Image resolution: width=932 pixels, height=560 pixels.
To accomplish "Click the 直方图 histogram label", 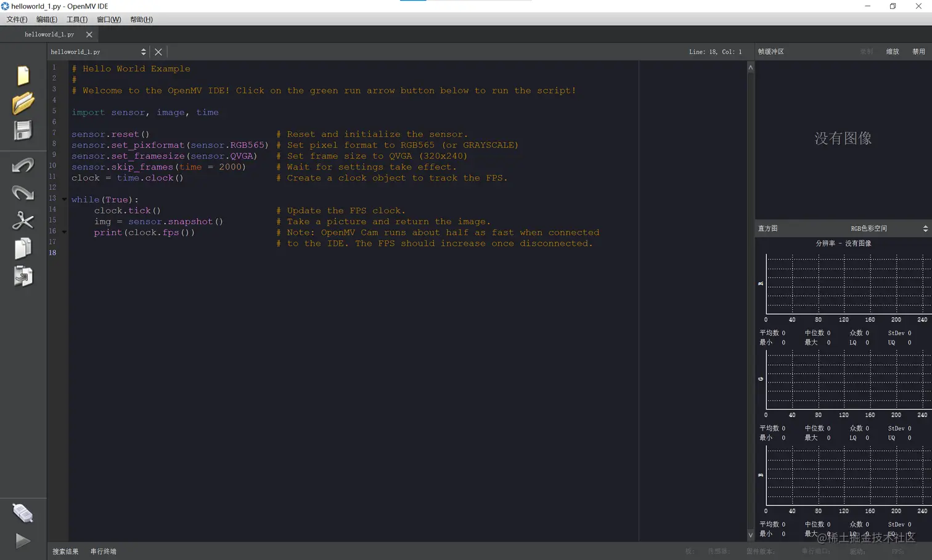I will [x=768, y=229].
